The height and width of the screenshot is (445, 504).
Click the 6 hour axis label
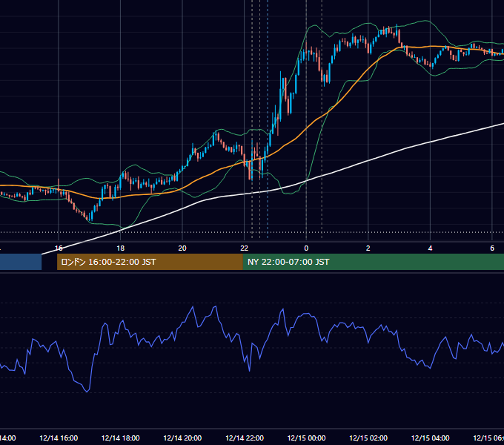coord(492,248)
